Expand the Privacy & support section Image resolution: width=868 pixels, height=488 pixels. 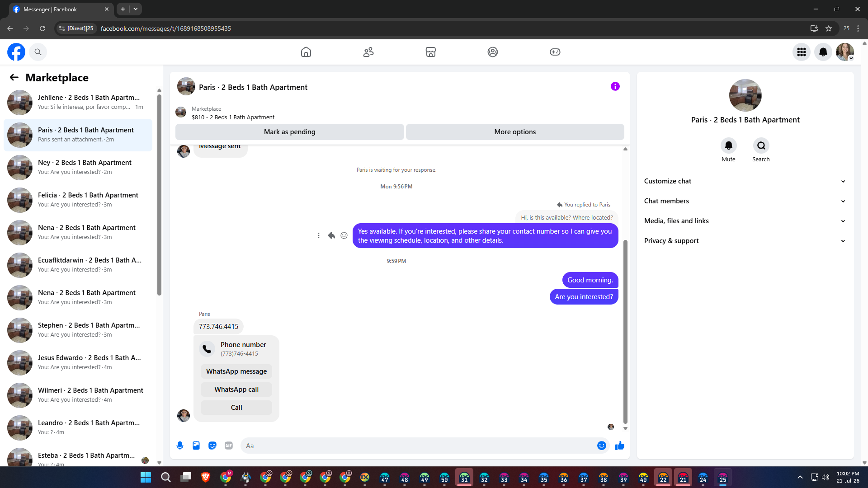coord(745,241)
